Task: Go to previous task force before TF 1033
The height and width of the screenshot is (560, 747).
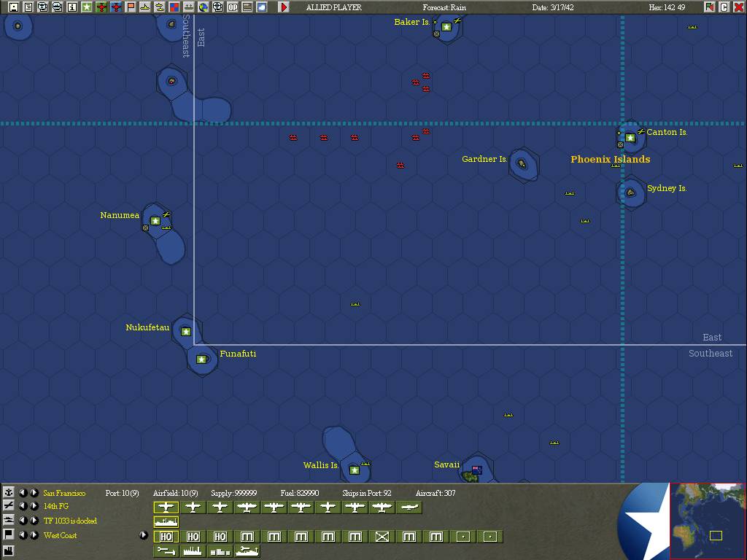Action: tap(23, 520)
